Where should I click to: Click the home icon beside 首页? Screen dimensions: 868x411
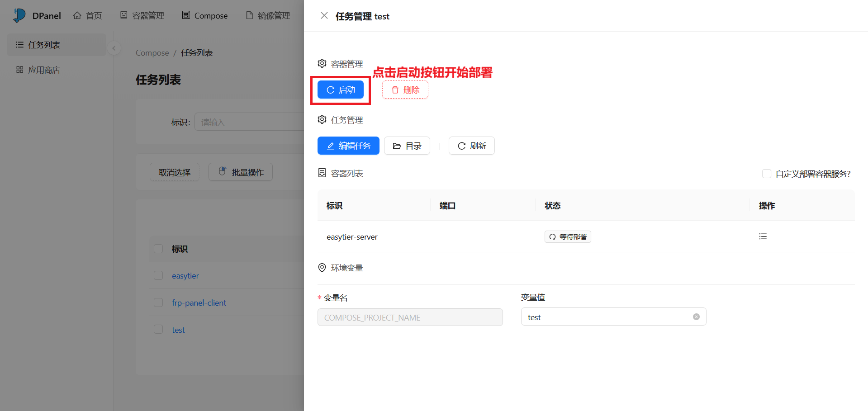(77, 15)
